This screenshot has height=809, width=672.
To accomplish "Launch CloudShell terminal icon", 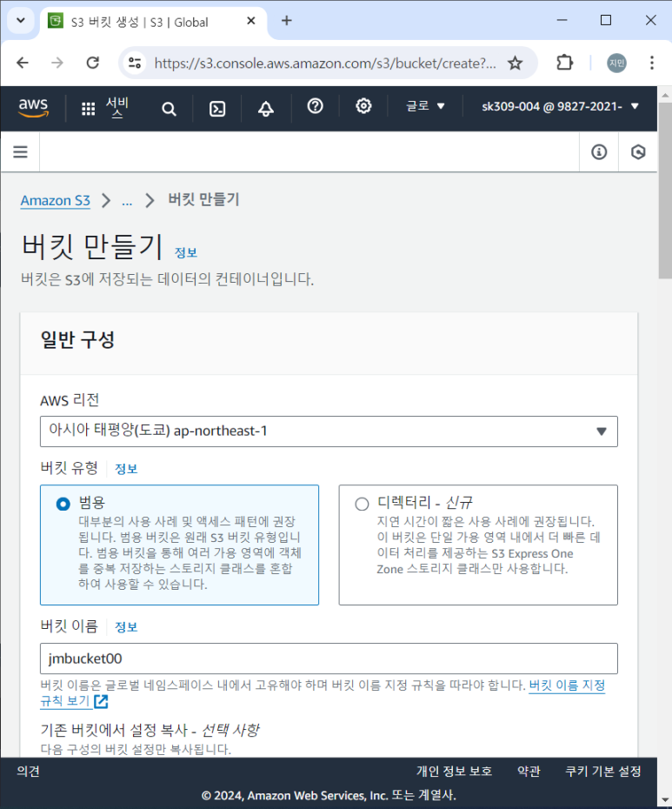I will click(217, 109).
